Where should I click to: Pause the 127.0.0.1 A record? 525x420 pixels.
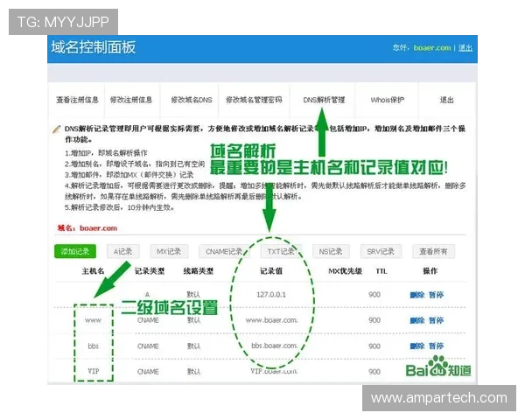coord(436,295)
